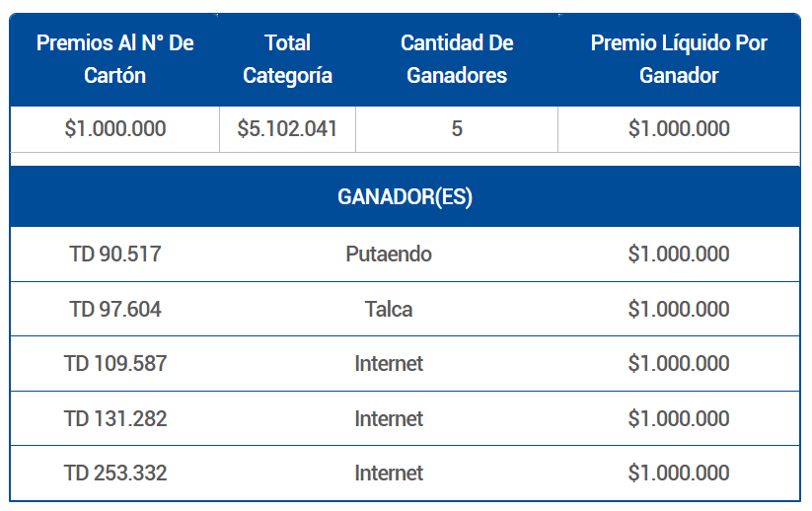Screen dimensions: 812x511
Task: Click Internet in the TD 131.282 row
Action: (x=389, y=418)
